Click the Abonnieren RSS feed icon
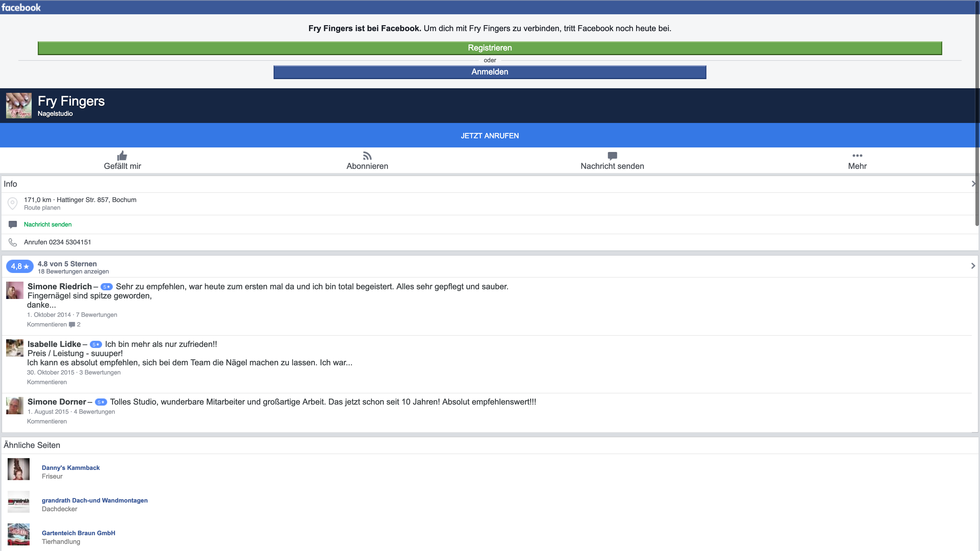The width and height of the screenshot is (980, 551). pyautogui.click(x=367, y=156)
